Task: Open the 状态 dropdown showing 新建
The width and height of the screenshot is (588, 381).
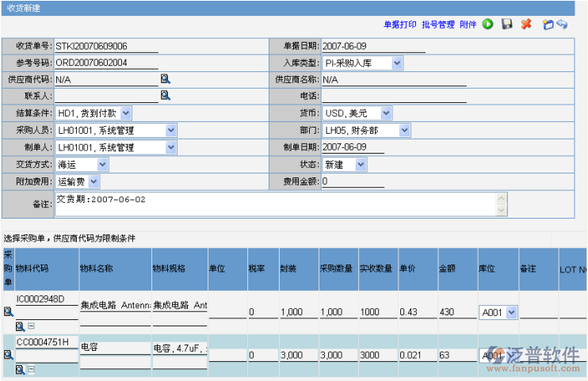Action: [361, 165]
